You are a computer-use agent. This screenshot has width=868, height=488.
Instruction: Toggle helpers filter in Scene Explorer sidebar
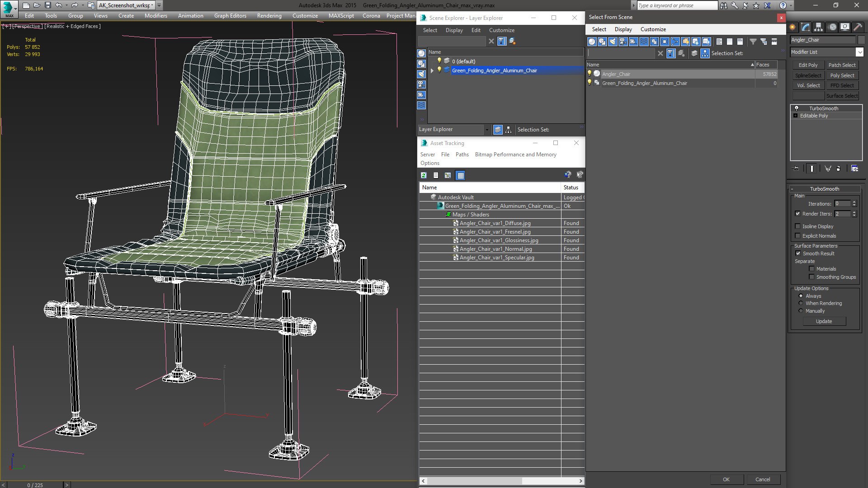tap(421, 95)
